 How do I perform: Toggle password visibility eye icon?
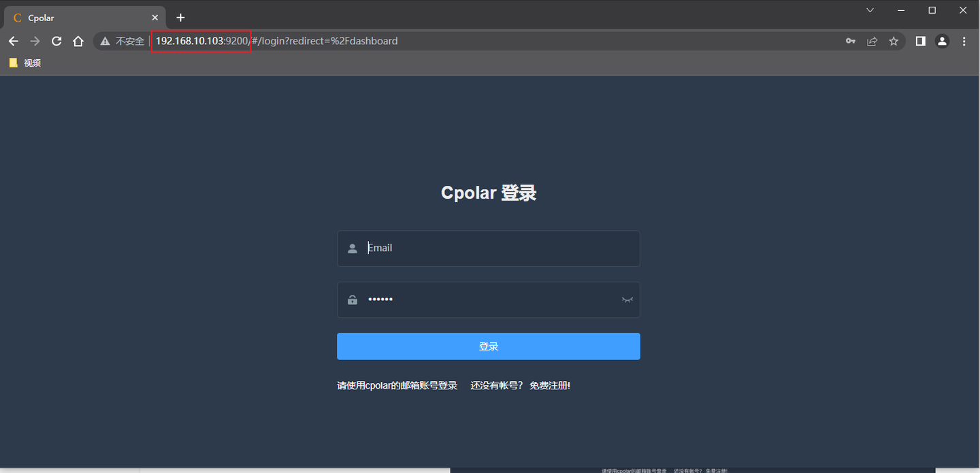pyautogui.click(x=627, y=299)
